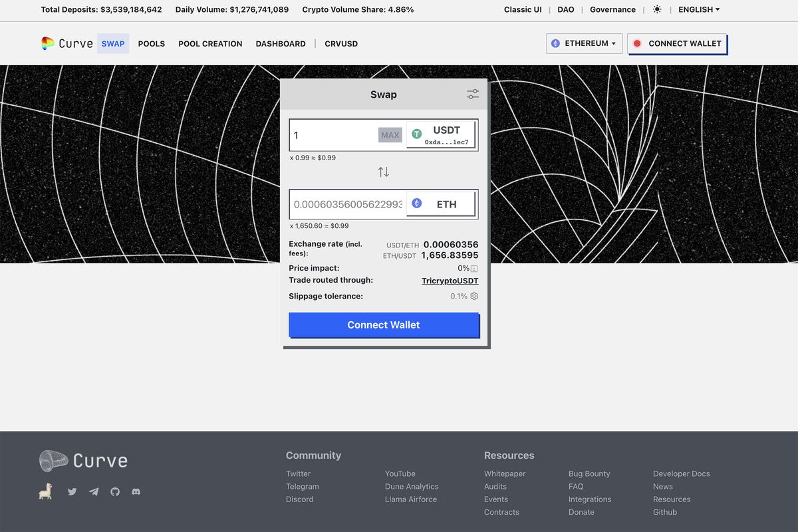Screen dimensions: 798x532
Task: Open the price impact info tooltip icon
Action: (473, 268)
